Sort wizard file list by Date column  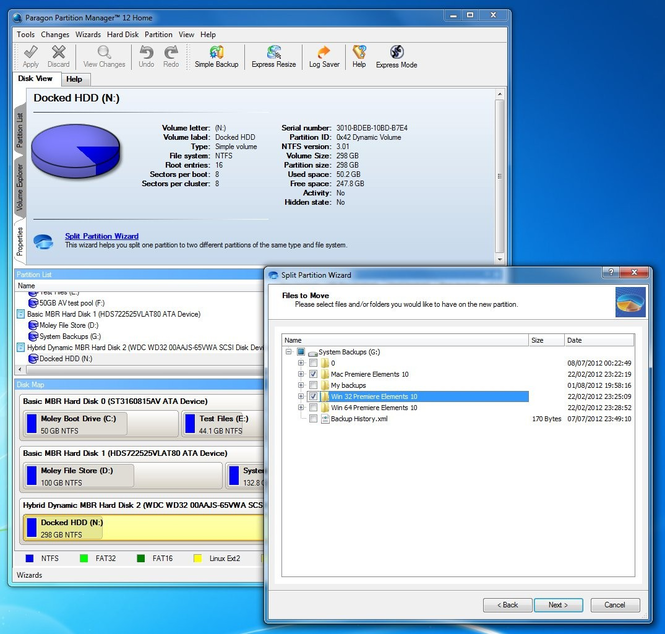click(599, 340)
